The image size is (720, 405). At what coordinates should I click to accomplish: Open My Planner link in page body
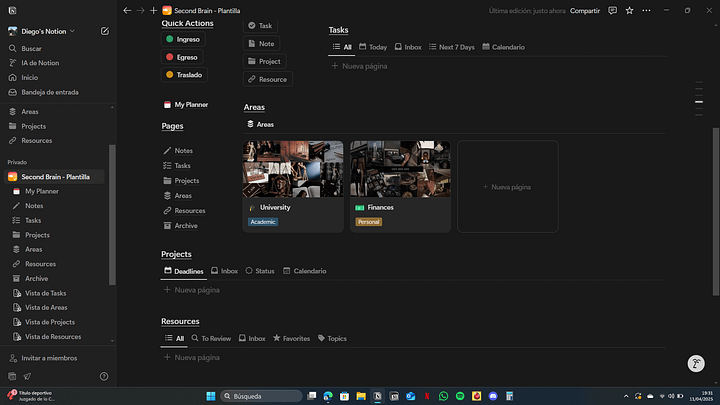[186, 105]
